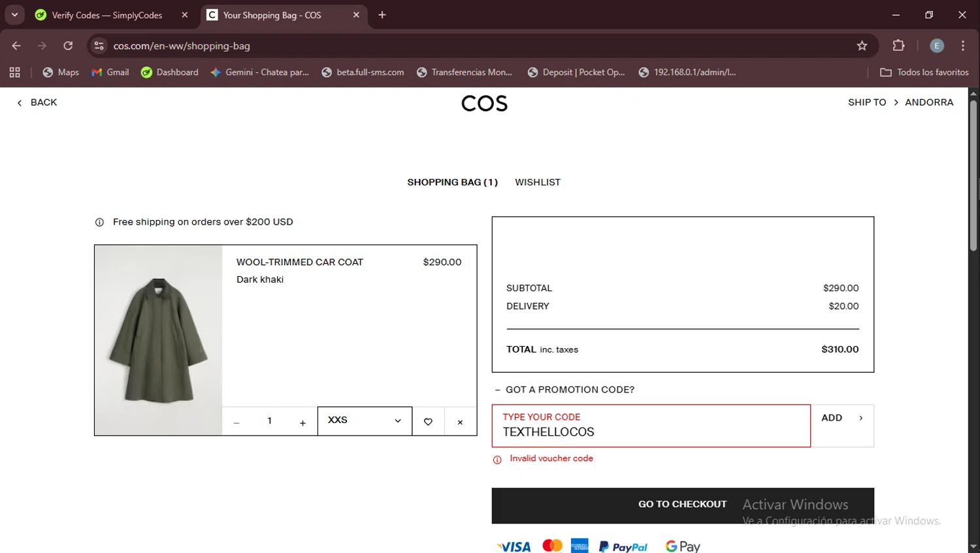Image resolution: width=980 pixels, height=553 pixels.
Task: Click the Mastercard payment logo
Action: pyautogui.click(x=553, y=545)
